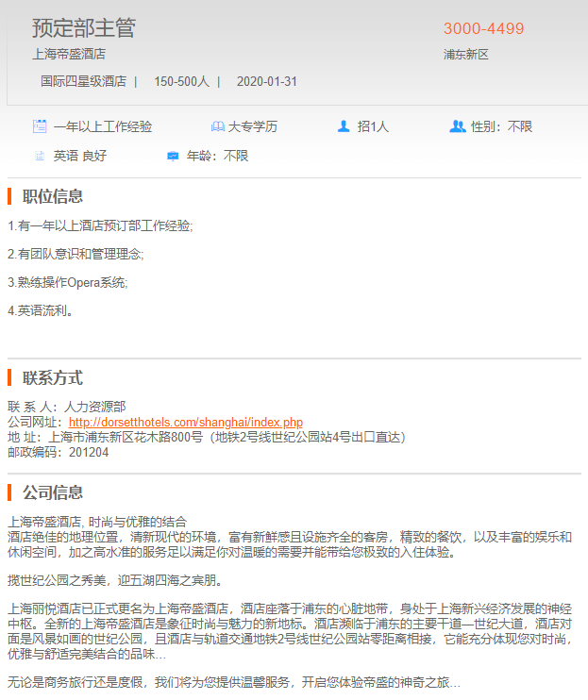Click the document icon beside 英语 良好
Viewport: 588px width, 700px height.
[40, 156]
